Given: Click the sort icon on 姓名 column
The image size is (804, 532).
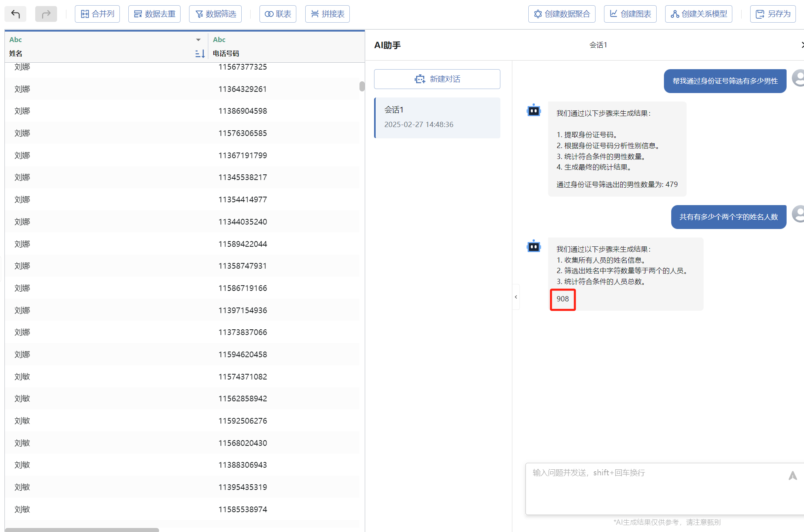Looking at the screenshot, I should point(200,53).
